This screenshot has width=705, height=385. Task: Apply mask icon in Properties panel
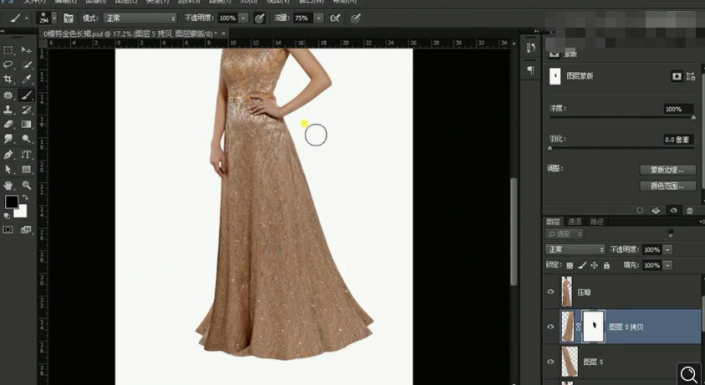pyautogui.click(x=656, y=210)
